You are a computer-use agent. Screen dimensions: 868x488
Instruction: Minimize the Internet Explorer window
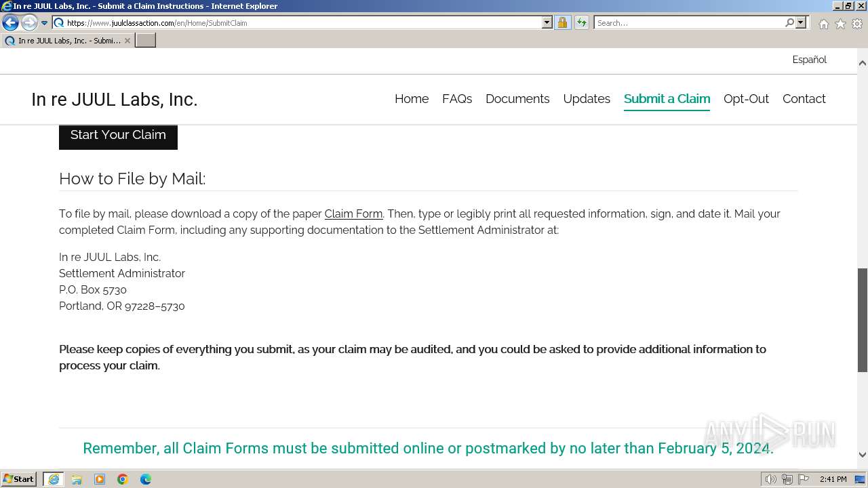tap(838, 6)
